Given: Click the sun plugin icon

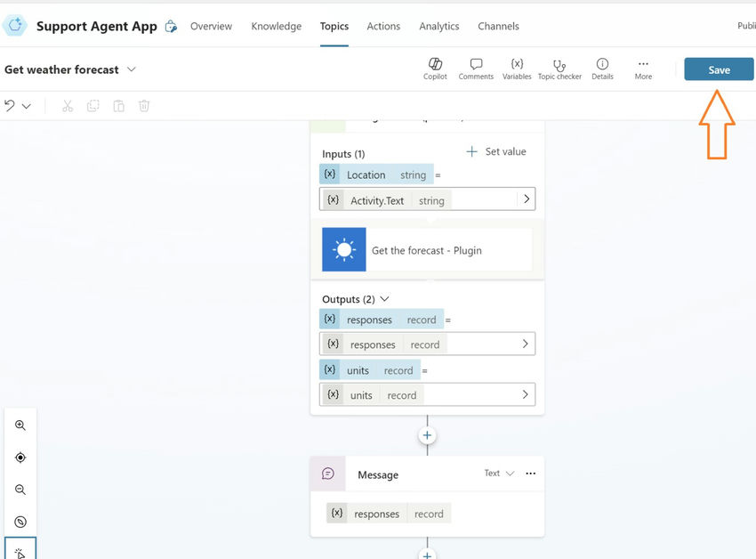Looking at the screenshot, I should pos(344,249).
